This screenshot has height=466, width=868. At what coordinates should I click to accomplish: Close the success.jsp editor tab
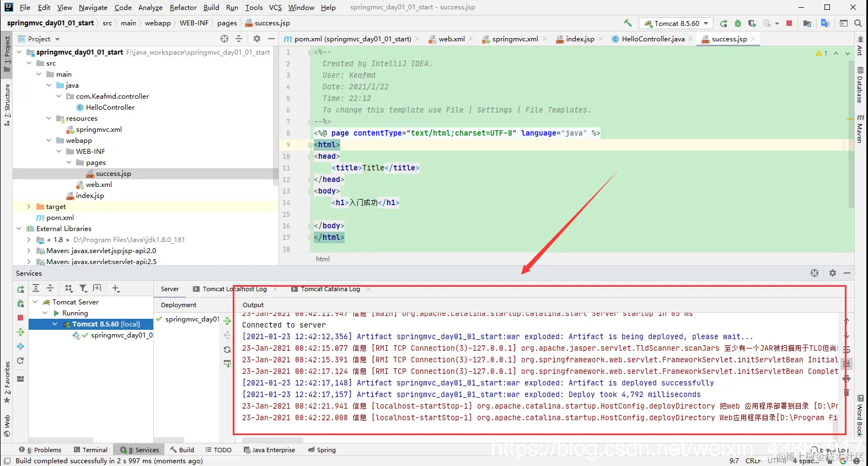pyautogui.click(x=754, y=39)
